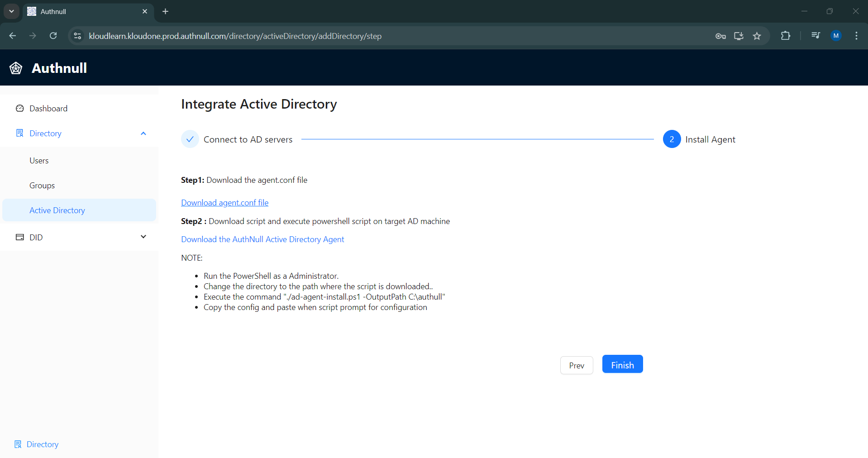Click the Integrate Active Directory heading

click(259, 104)
